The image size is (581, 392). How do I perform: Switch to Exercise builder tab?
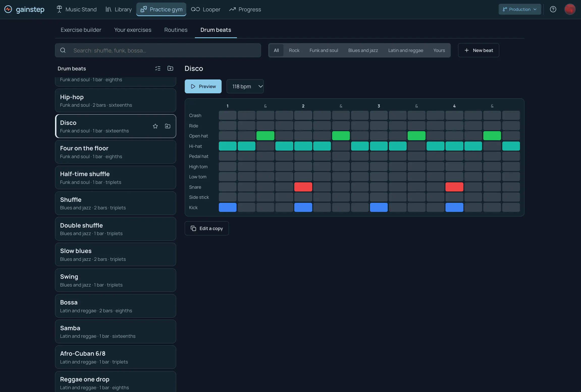click(81, 30)
